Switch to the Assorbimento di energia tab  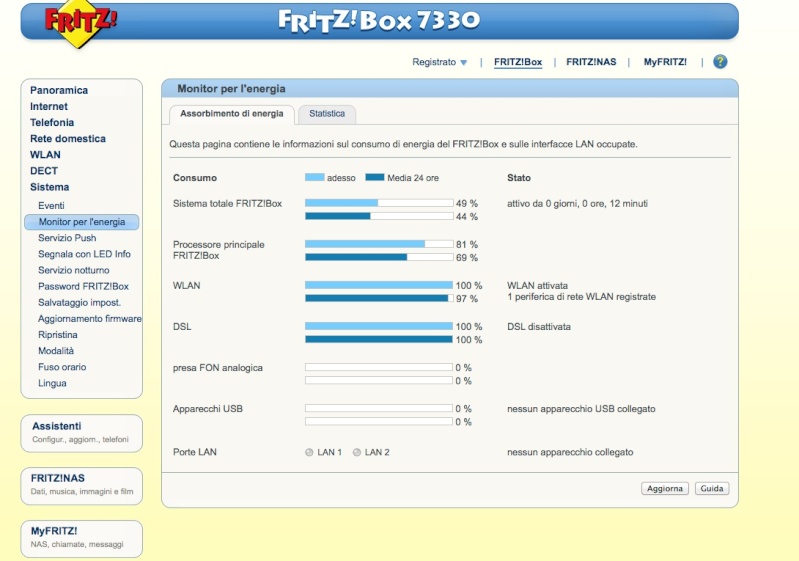point(232,114)
